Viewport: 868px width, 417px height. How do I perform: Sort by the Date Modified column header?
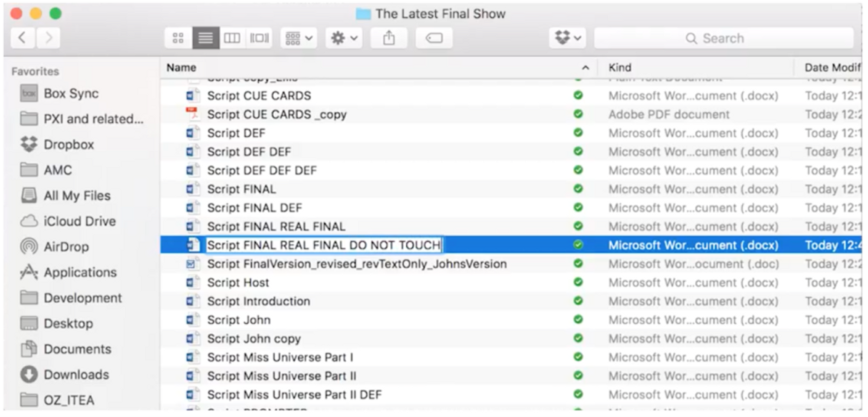coord(832,68)
